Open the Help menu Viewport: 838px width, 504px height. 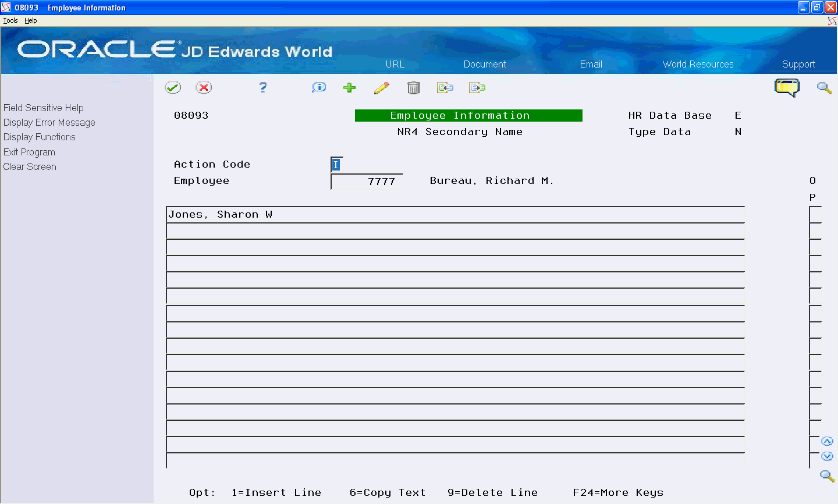click(30, 20)
